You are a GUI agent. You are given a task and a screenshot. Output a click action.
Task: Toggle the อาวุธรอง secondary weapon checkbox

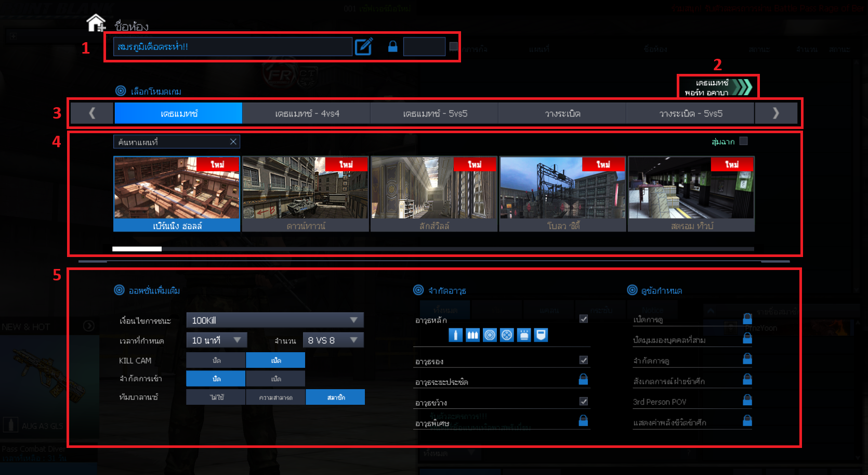pos(584,360)
